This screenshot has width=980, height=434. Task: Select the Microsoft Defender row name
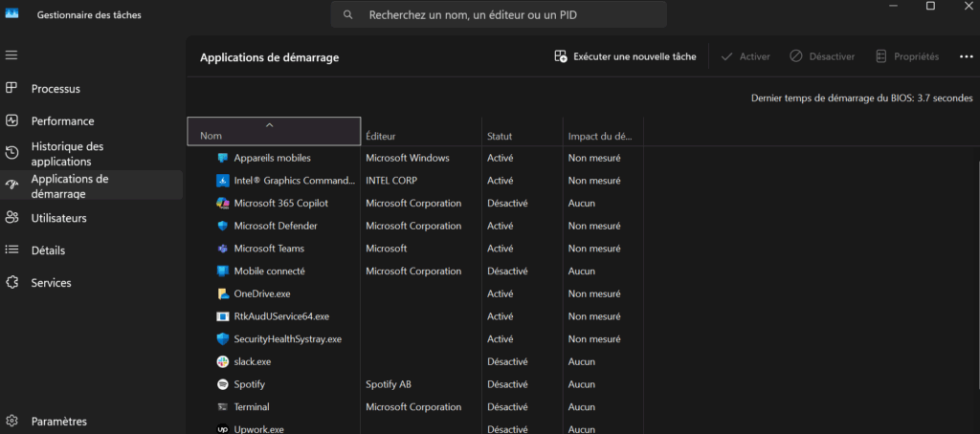(x=276, y=226)
